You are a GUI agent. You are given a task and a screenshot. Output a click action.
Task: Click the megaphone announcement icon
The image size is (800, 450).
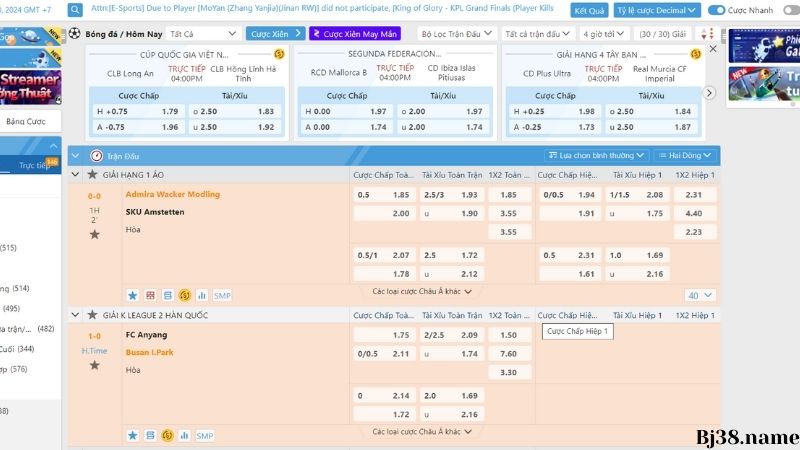77,10
